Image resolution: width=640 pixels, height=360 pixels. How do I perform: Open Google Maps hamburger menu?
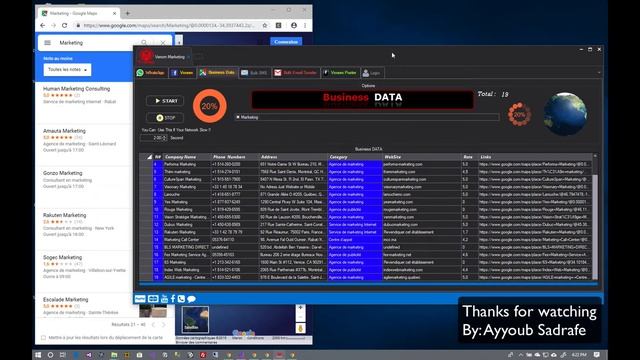pyautogui.click(x=47, y=43)
